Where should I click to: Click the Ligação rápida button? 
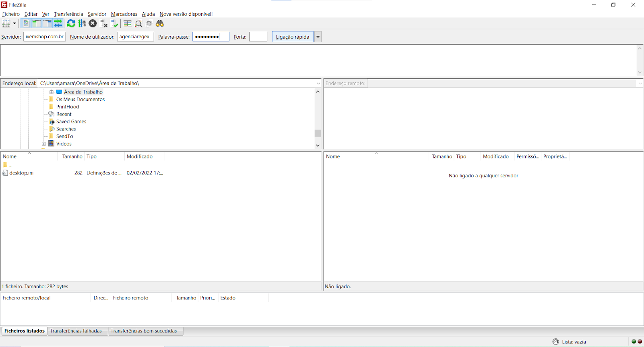pyautogui.click(x=293, y=37)
